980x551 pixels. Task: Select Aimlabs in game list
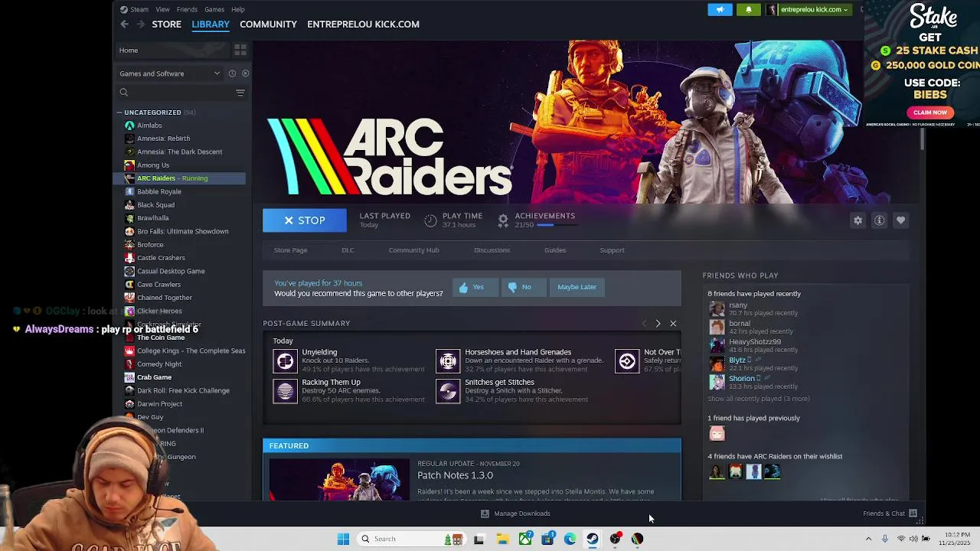(149, 126)
